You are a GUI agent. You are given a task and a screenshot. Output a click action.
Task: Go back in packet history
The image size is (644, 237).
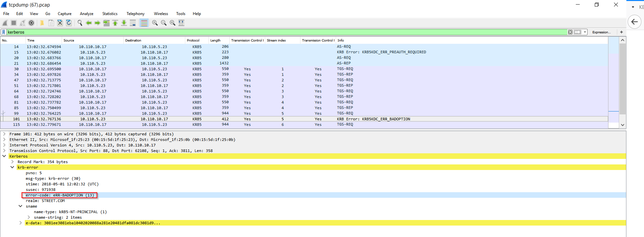[x=89, y=23]
